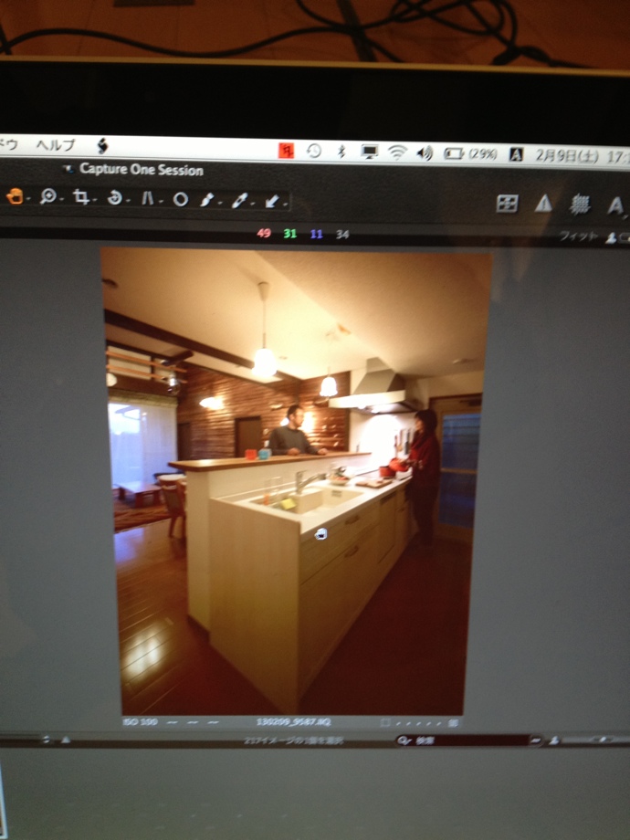The height and width of the screenshot is (840, 630).
Task: Toggle the color tag box under photo
Action: [384, 723]
